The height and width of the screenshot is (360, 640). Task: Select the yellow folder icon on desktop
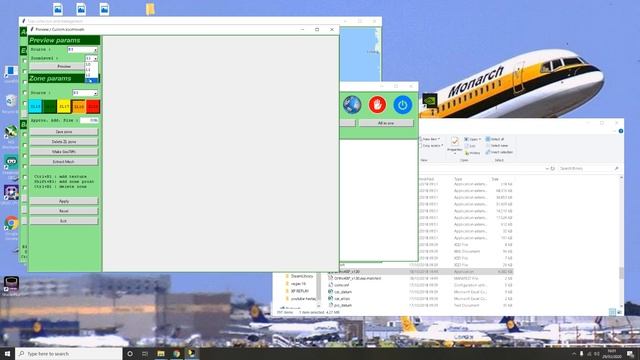[x=150, y=9]
